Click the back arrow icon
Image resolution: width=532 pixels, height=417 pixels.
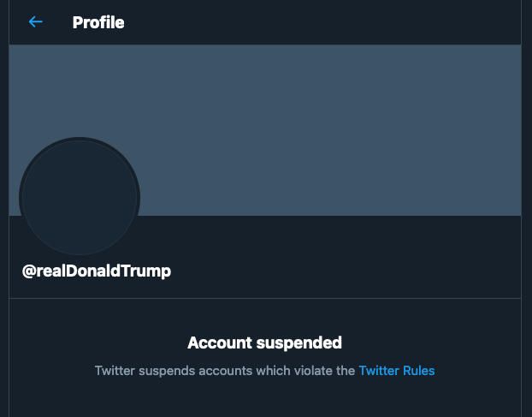(x=35, y=22)
